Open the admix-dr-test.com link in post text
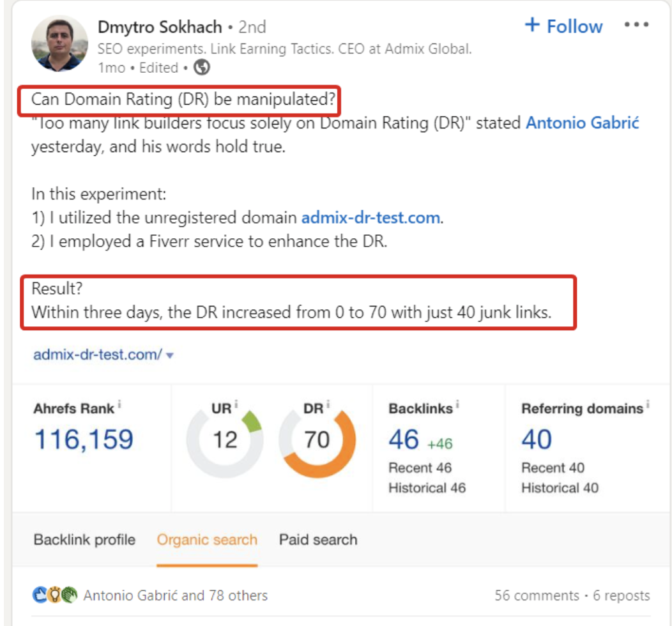 [x=371, y=218]
